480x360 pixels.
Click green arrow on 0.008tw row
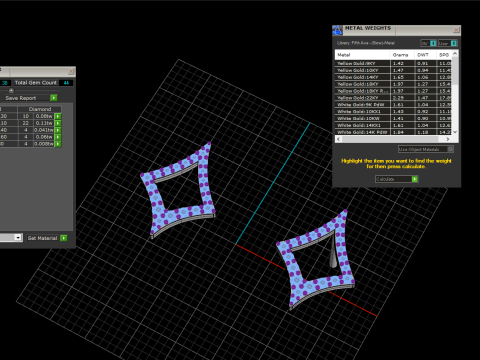58,144
